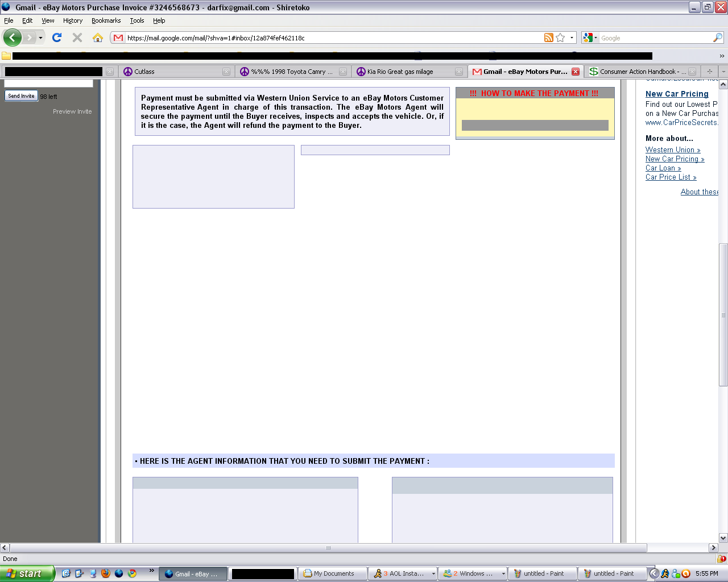Launch Chrome from the Quick Launch bar
Screen dimensions: 728x582
[132, 573]
